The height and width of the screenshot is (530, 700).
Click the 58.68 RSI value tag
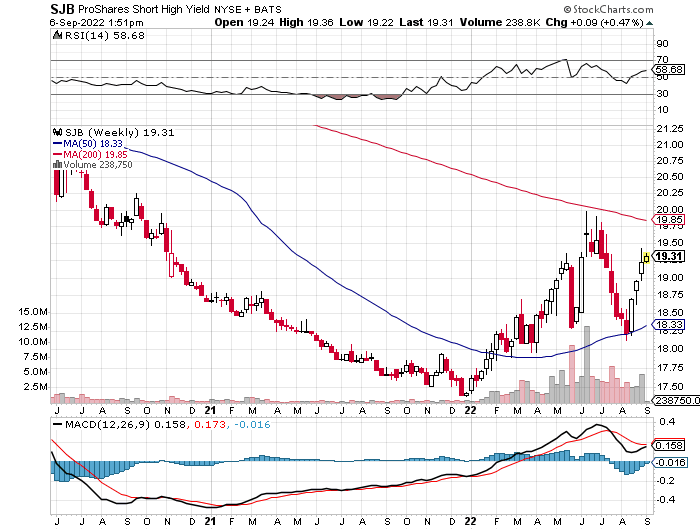click(669, 70)
